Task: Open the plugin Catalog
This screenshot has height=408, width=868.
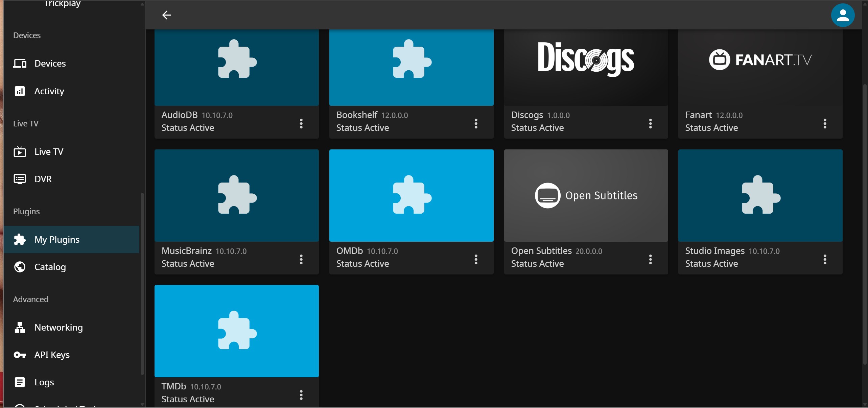Action: point(50,267)
